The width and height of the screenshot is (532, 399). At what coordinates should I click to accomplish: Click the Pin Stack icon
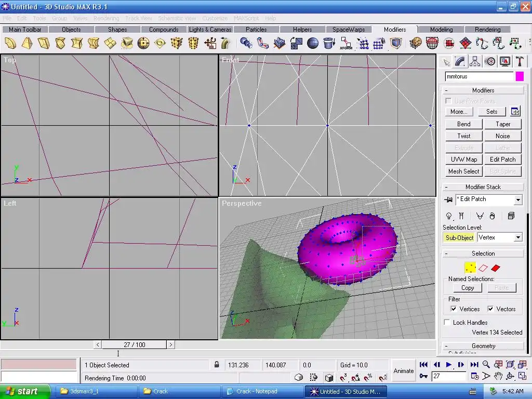tap(448, 199)
